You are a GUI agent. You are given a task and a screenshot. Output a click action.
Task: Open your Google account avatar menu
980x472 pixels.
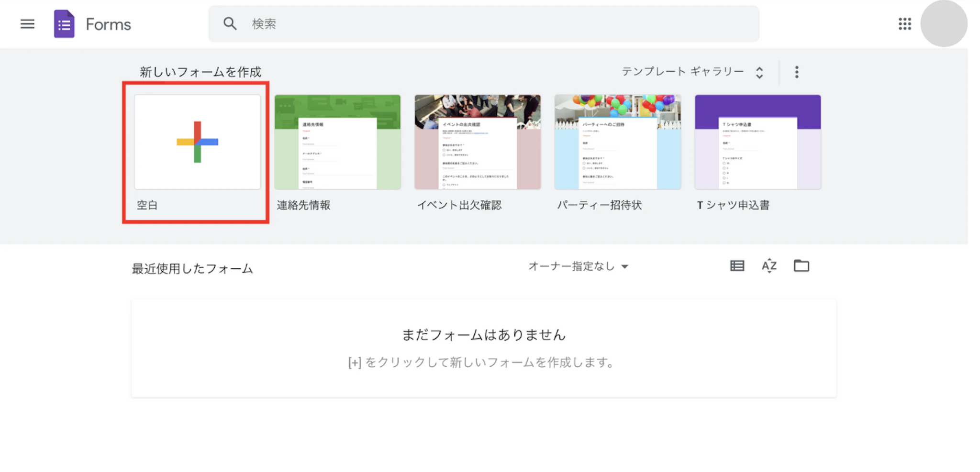pyautogui.click(x=944, y=23)
